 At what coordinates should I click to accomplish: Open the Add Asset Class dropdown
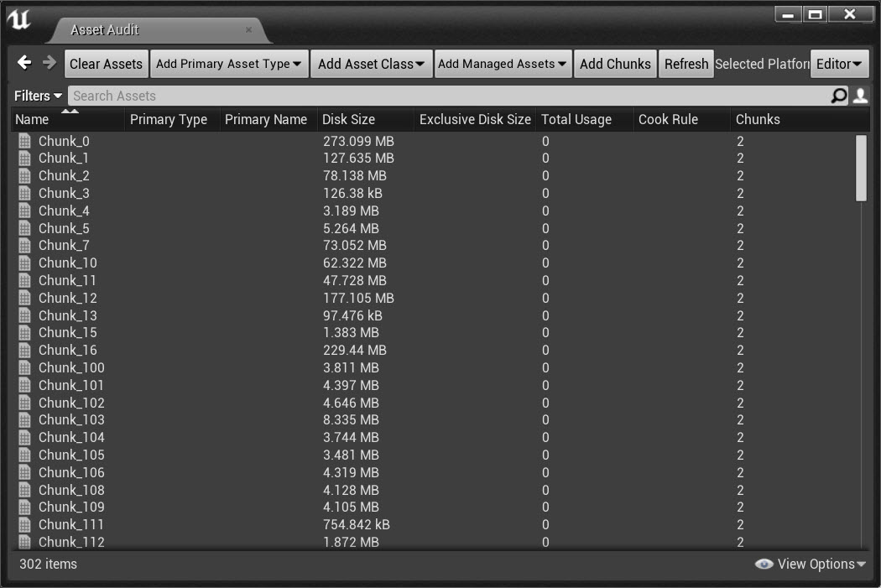[x=371, y=63]
